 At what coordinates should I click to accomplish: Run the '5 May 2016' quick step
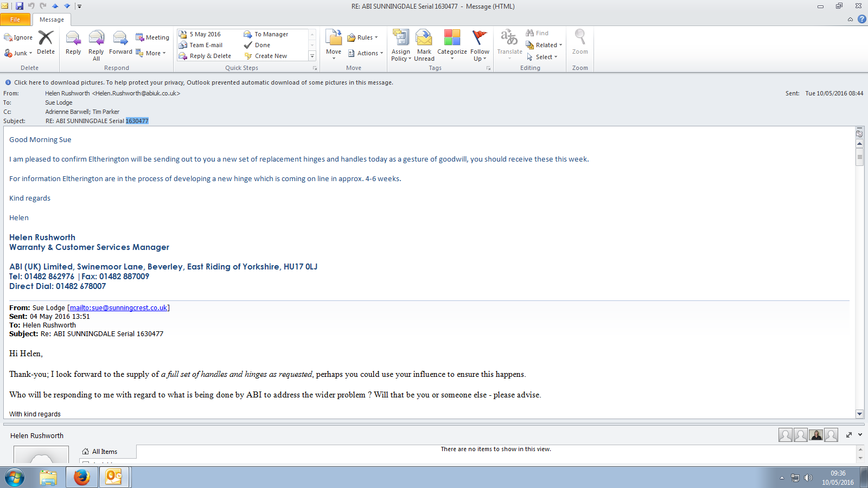[x=200, y=34]
